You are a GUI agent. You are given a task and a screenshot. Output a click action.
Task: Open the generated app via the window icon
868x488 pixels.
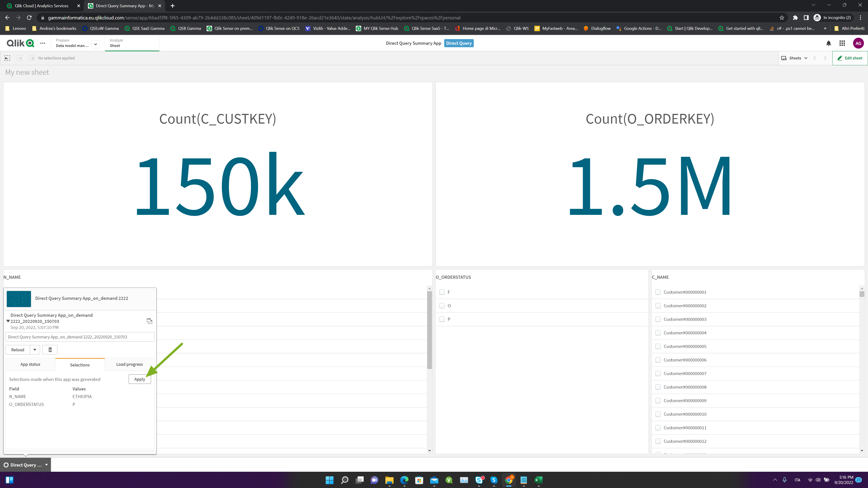pos(149,321)
